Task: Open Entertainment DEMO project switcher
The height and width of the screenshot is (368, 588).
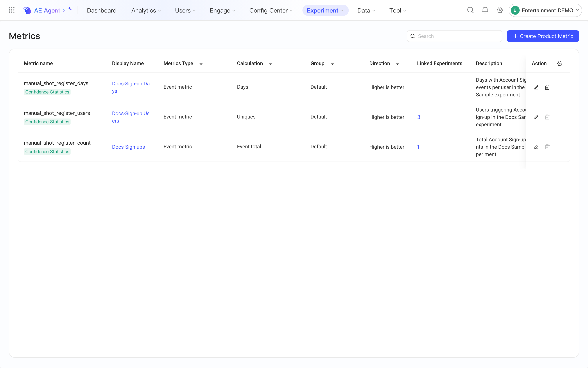Action: tap(545, 10)
